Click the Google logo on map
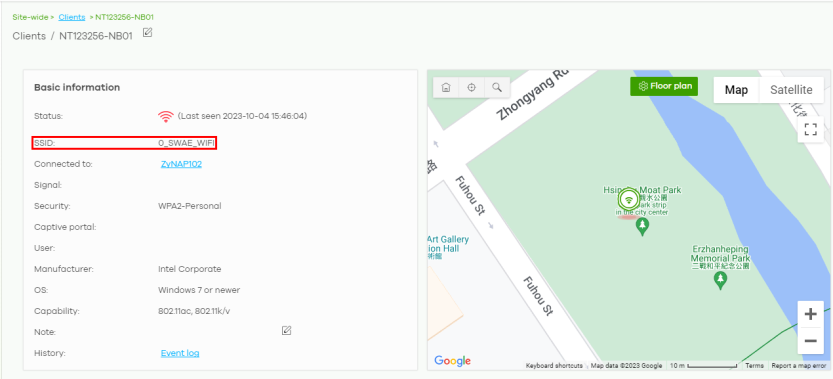 point(453,361)
